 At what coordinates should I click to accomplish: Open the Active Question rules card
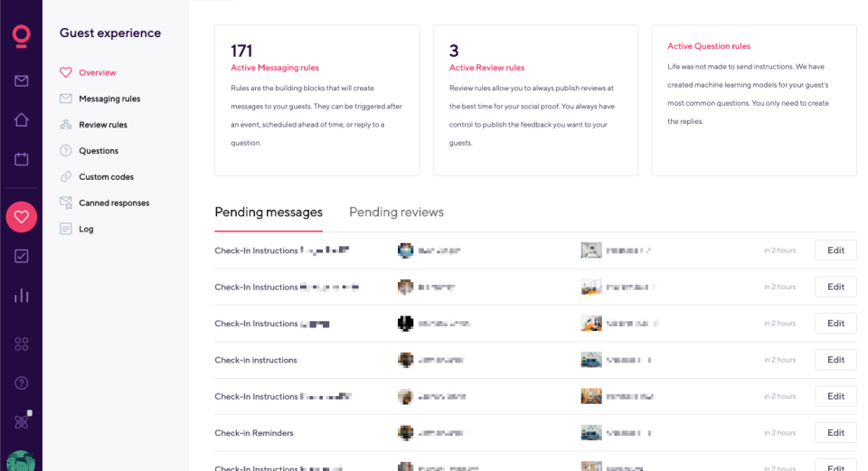pos(753,99)
